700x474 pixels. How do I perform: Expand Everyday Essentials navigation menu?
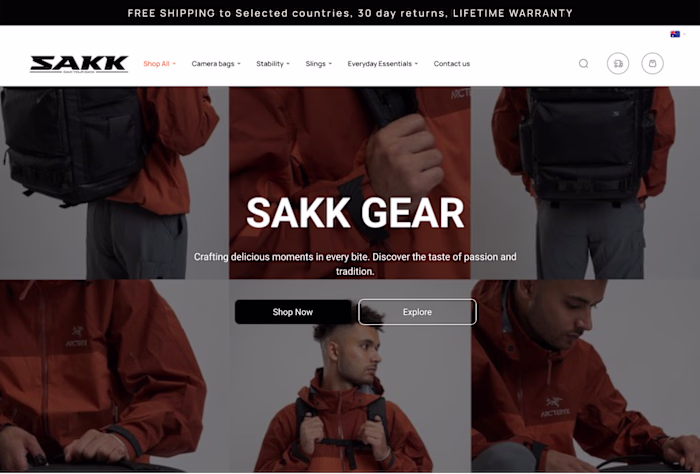[383, 64]
